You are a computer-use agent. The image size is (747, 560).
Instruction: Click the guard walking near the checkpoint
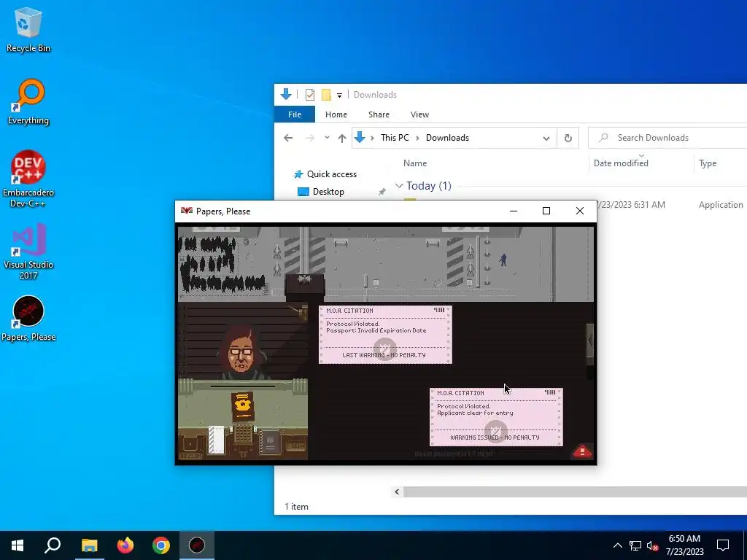click(503, 260)
